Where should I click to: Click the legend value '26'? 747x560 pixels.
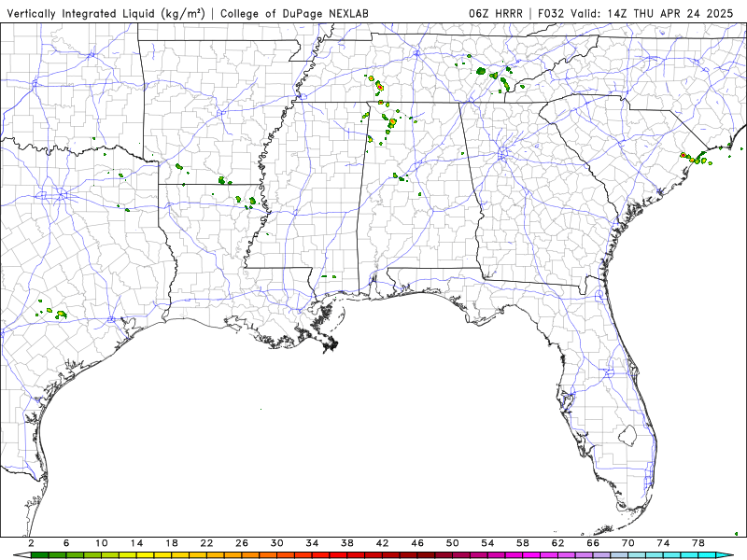click(242, 543)
